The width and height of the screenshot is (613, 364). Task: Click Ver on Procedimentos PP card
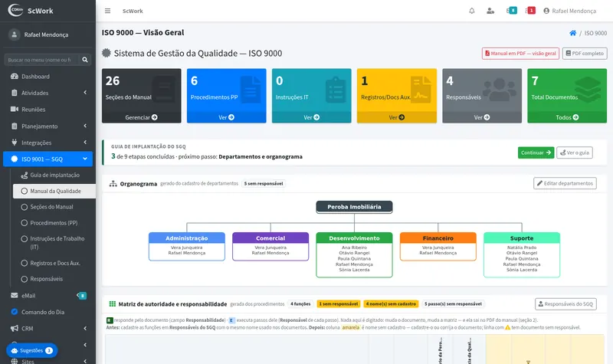[226, 117]
